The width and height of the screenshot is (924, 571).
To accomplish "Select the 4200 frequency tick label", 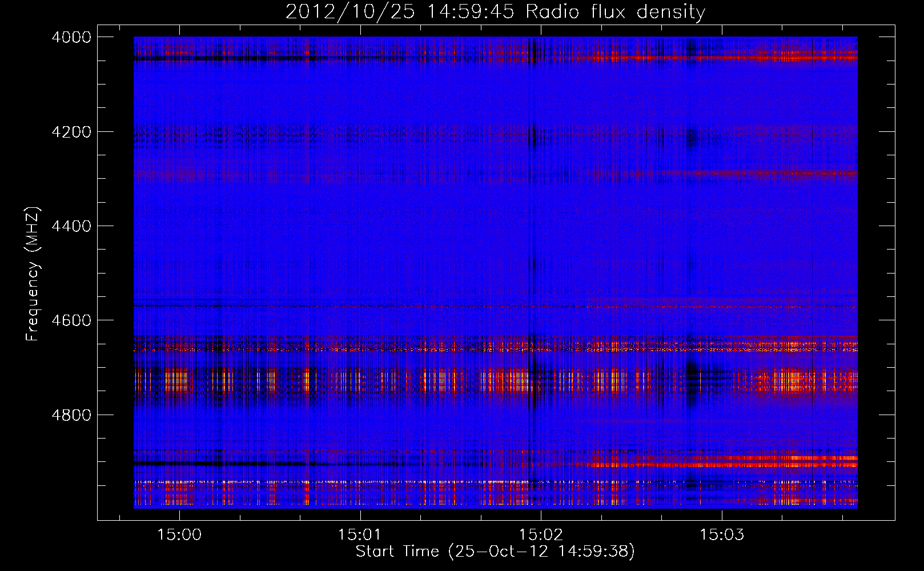I will tap(71, 132).
